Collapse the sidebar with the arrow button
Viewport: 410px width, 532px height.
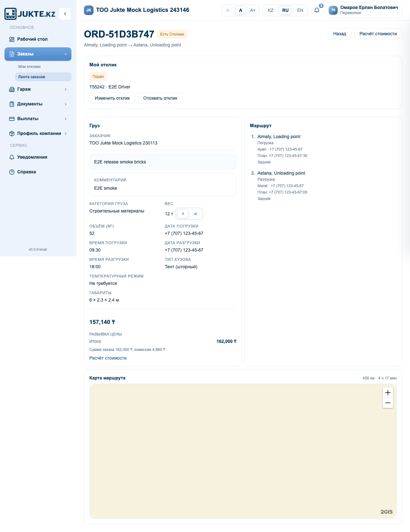pyautogui.click(x=65, y=14)
